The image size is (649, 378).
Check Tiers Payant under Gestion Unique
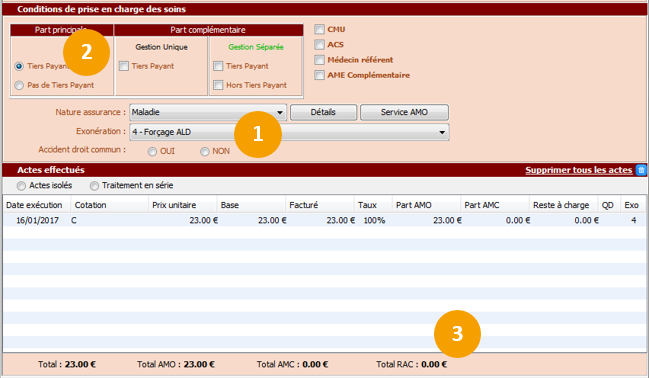124,66
